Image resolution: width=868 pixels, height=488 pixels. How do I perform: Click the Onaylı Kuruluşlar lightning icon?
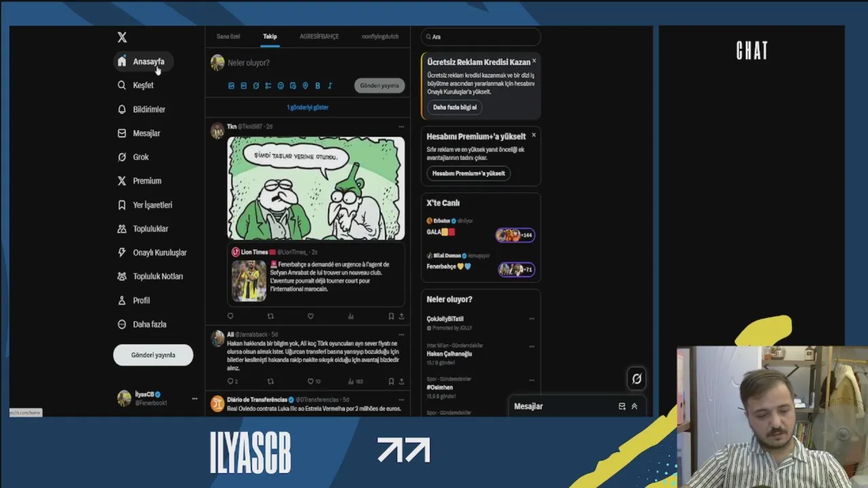[122, 252]
